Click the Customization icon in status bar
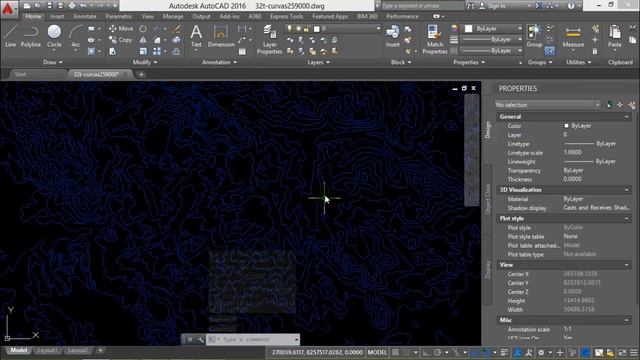This screenshot has height=360, width=640. 634,352
